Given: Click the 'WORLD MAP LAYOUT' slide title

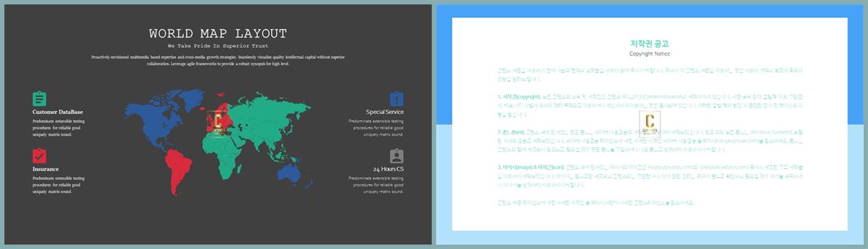Looking at the screenshot, I should point(218,33).
